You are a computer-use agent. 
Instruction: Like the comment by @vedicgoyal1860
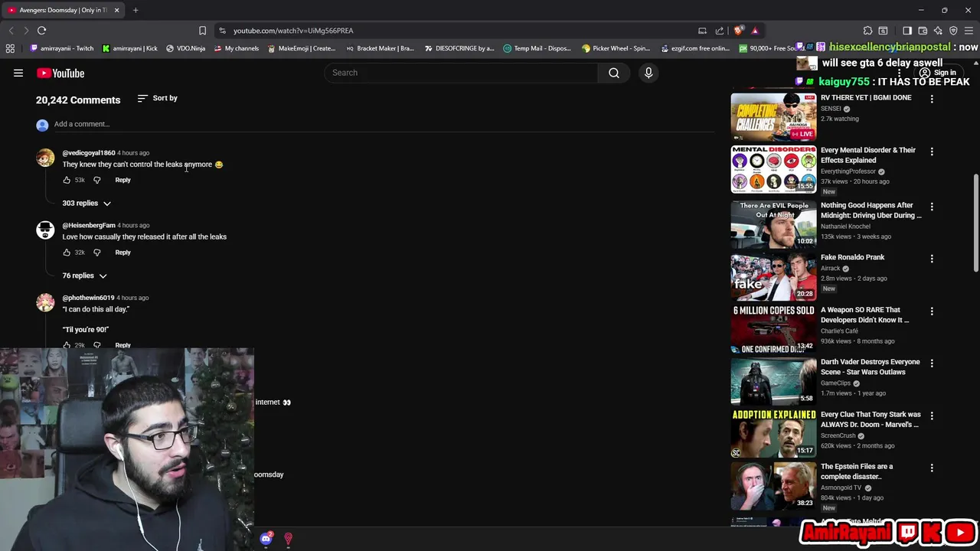pyautogui.click(x=67, y=180)
